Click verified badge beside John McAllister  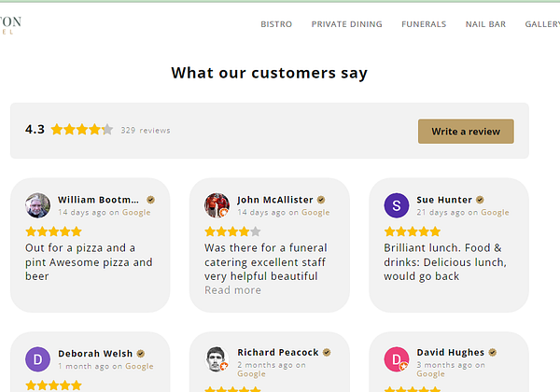click(x=321, y=200)
